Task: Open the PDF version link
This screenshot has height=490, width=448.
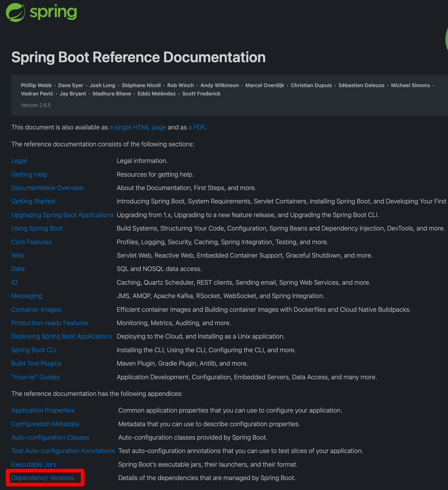Action: point(196,127)
